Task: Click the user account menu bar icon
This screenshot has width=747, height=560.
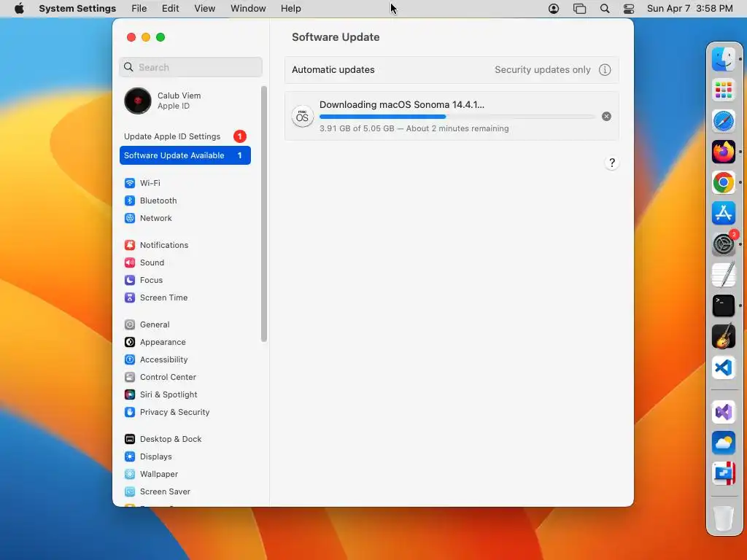Action: click(554, 9)
